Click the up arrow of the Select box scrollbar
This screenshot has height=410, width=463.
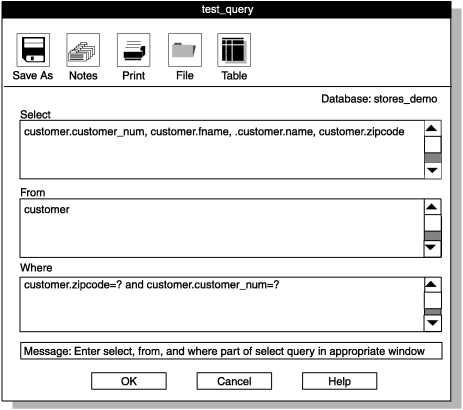(432, 128)
